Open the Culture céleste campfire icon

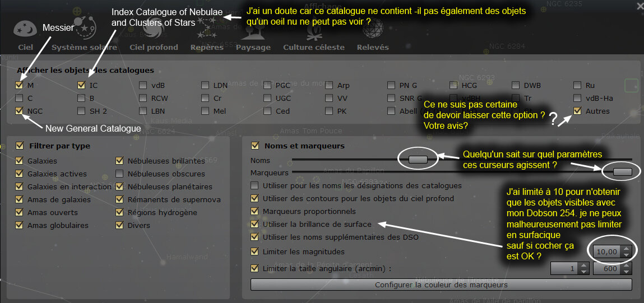click(314, 30)
